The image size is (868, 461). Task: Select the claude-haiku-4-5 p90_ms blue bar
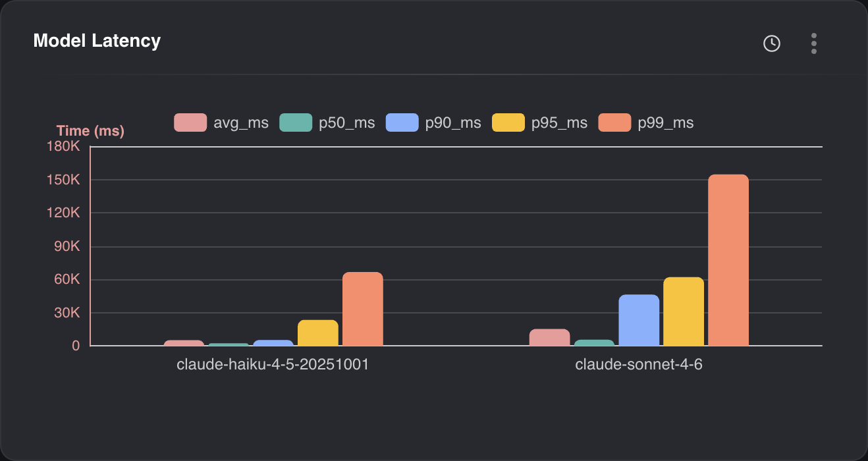tap(273, 342)
